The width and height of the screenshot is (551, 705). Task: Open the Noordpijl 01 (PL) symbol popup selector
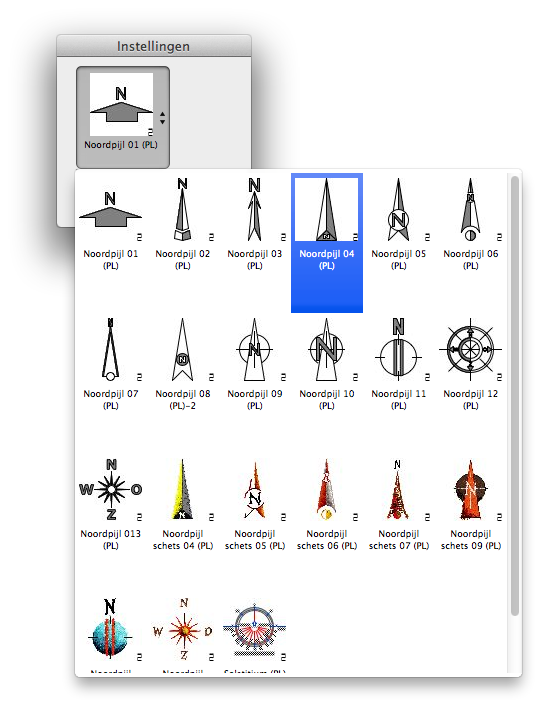pos(123,117)
